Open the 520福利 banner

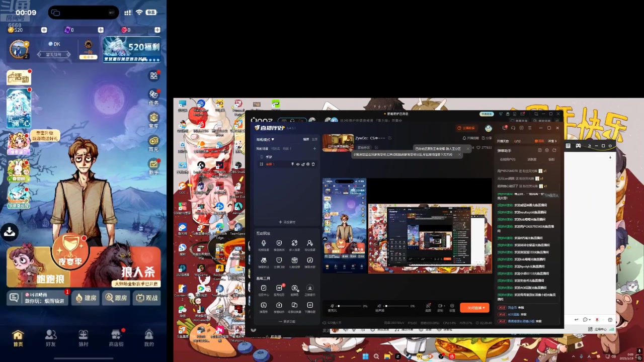click(x=132, y=50)
